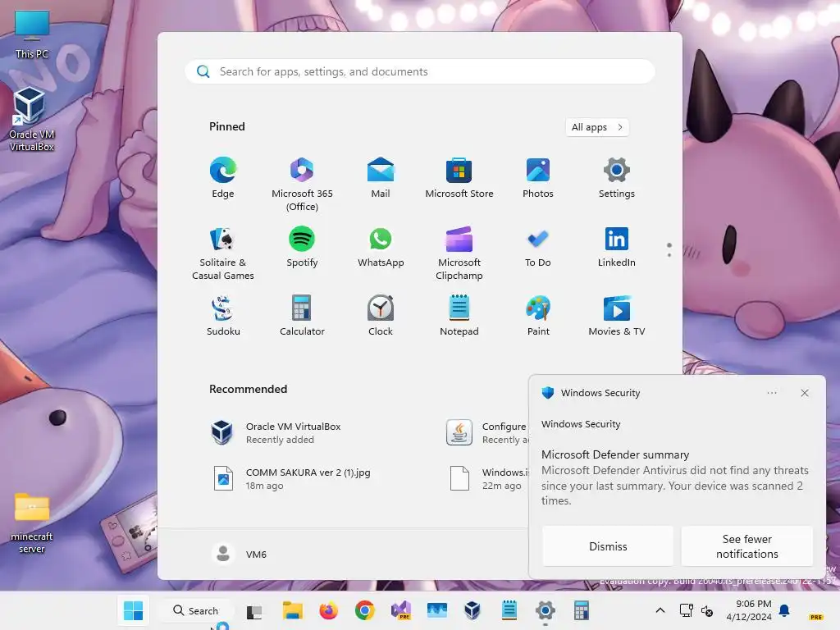Click the Start menu search field
The height and width of the screenshot is (630, 840).
[420, 71]
